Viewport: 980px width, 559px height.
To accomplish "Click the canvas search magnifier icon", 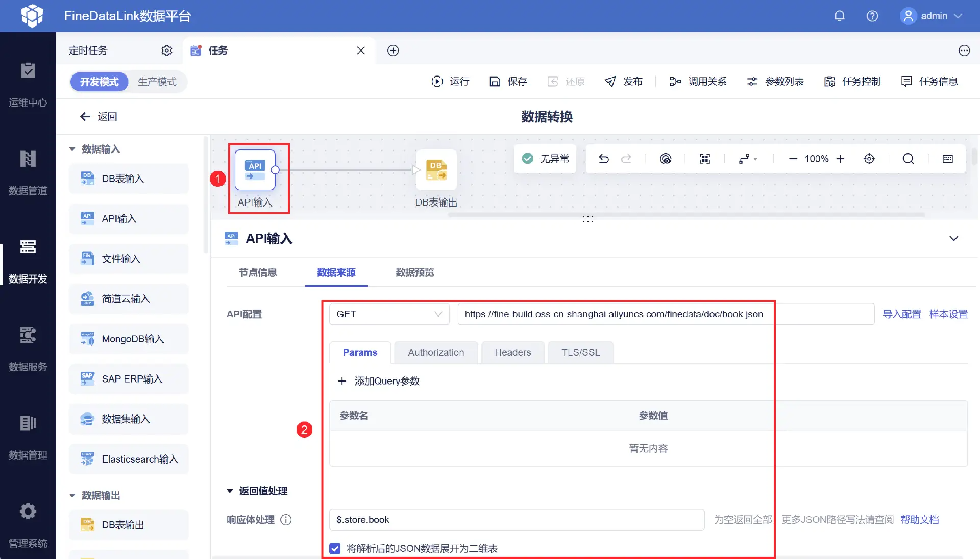I will click(908, 159).
